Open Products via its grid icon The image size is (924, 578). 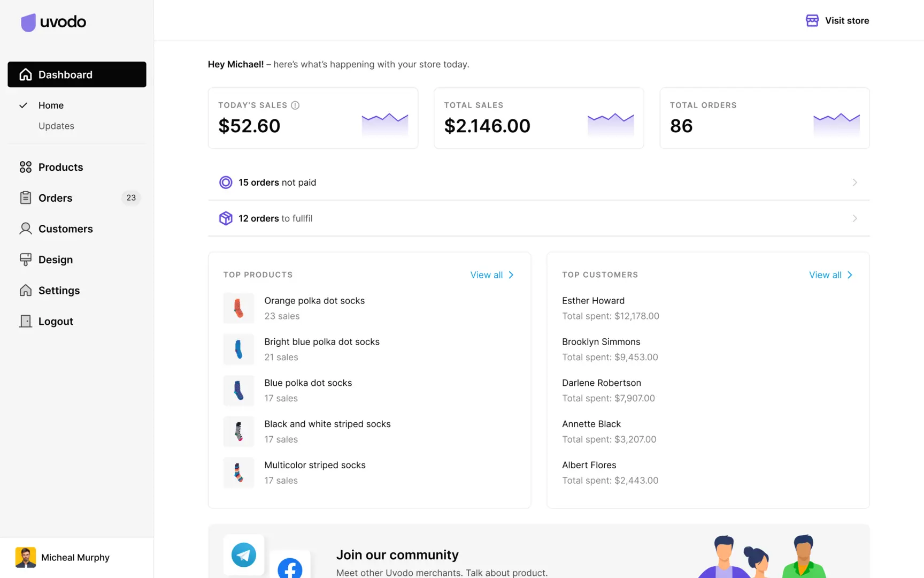[26, 167]
